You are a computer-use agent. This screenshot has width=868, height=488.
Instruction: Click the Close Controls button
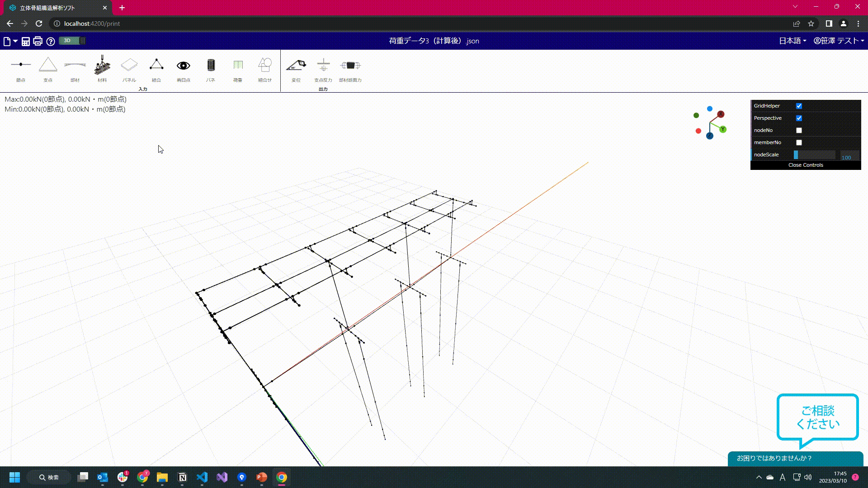click(x=805, y=165)
